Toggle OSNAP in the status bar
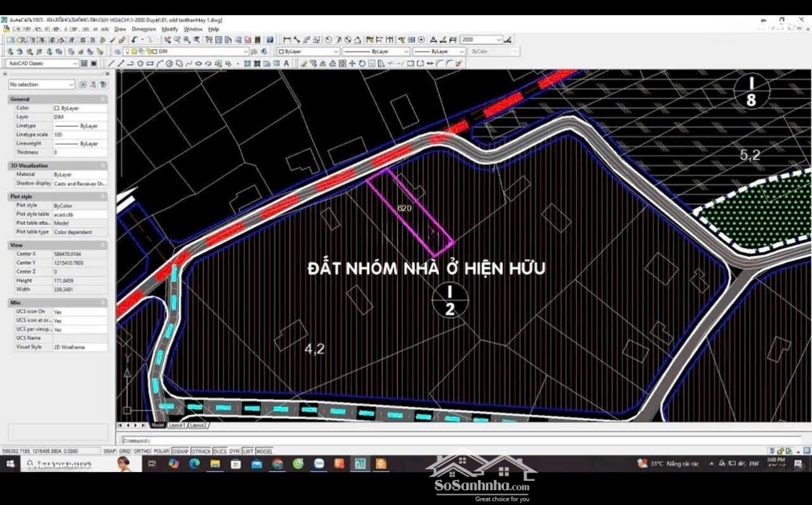The image size is (812, 505). 180,452
